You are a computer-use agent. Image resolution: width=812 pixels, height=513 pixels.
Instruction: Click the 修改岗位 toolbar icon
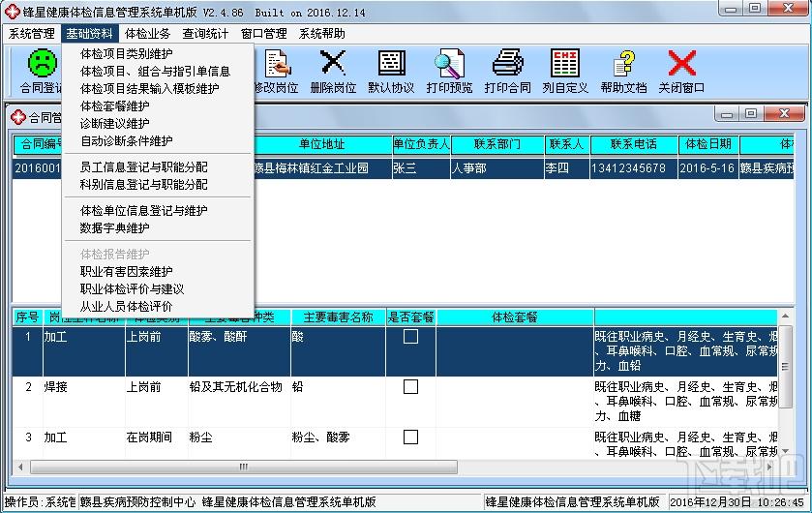[x=278, y=63]
